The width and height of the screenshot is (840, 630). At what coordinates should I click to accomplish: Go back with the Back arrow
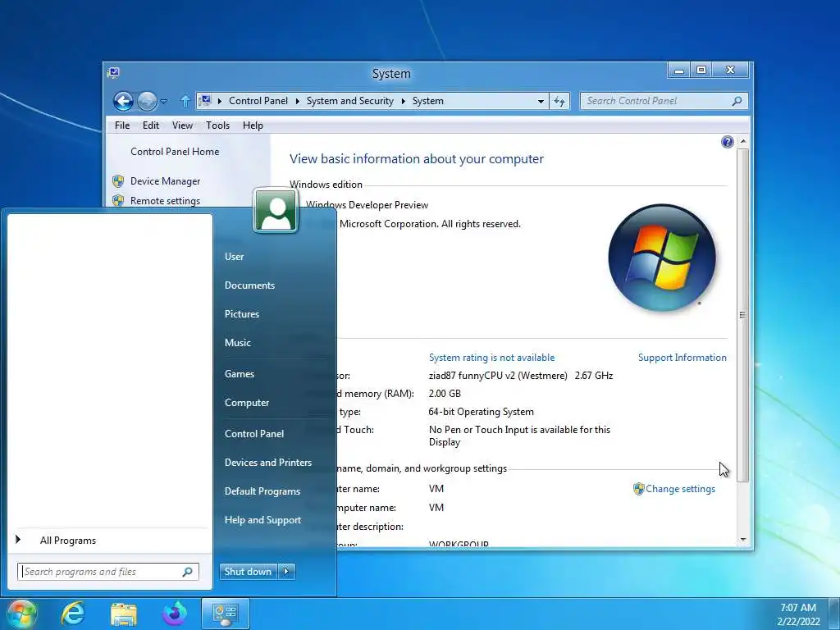click(x=123, y=101)
